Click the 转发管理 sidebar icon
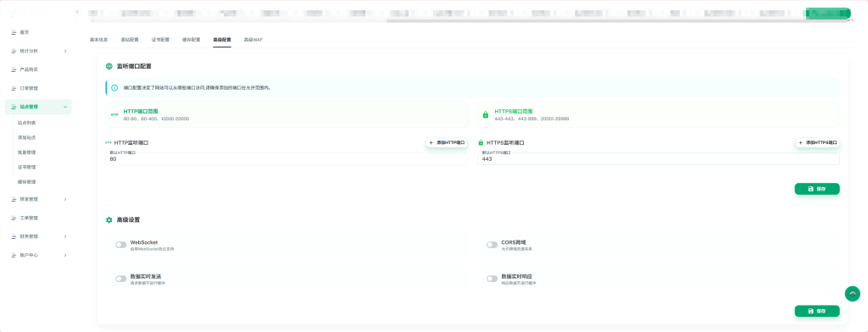This screenshot has width=868, height=332. click(14, 199)
